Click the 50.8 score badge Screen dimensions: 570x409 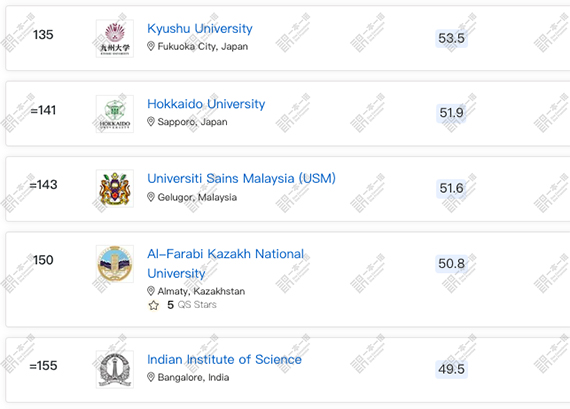point(451,264)
